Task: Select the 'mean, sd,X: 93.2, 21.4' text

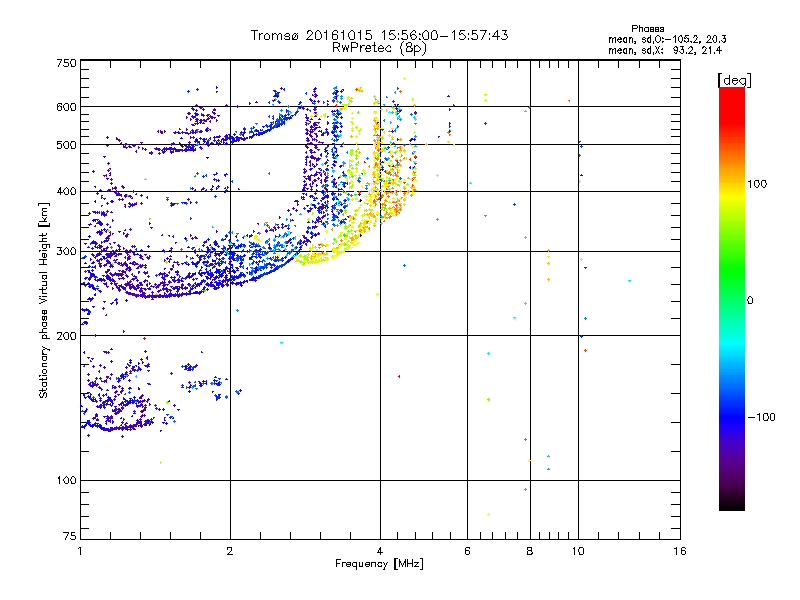Action: tap(665, 50)
